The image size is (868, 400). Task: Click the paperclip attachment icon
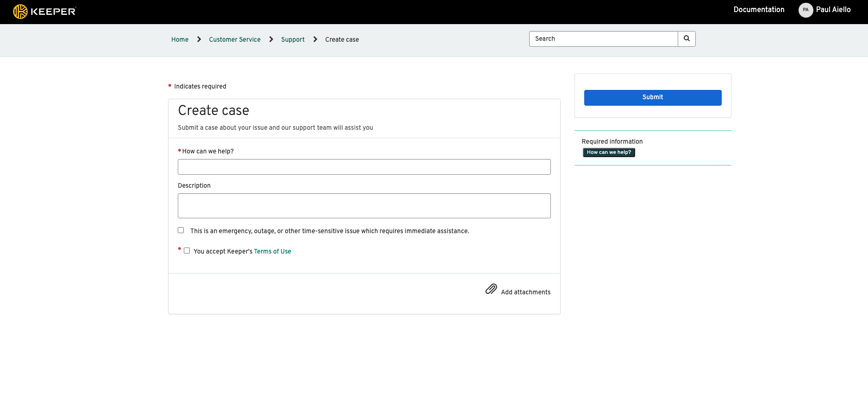point(491,289)
